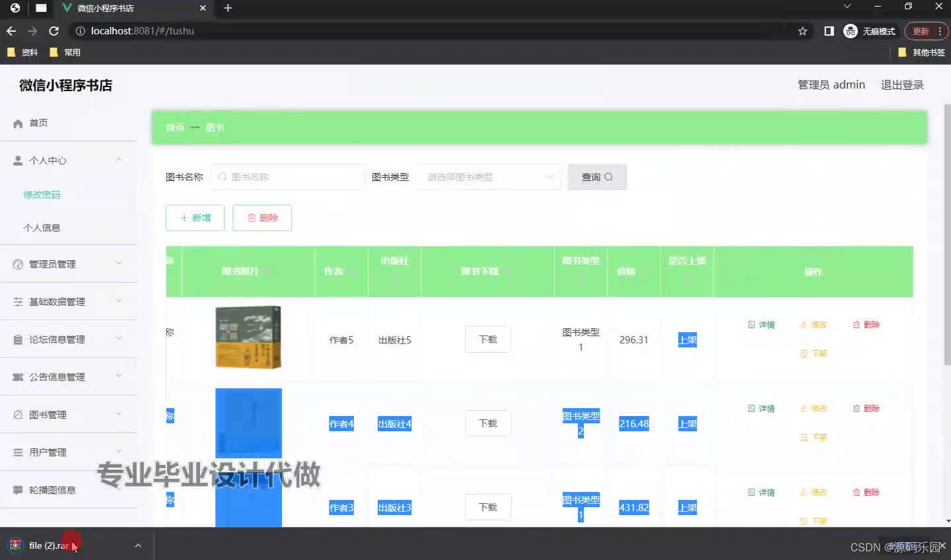Click the 用户管理 sidebar icon

pos(16,452)
